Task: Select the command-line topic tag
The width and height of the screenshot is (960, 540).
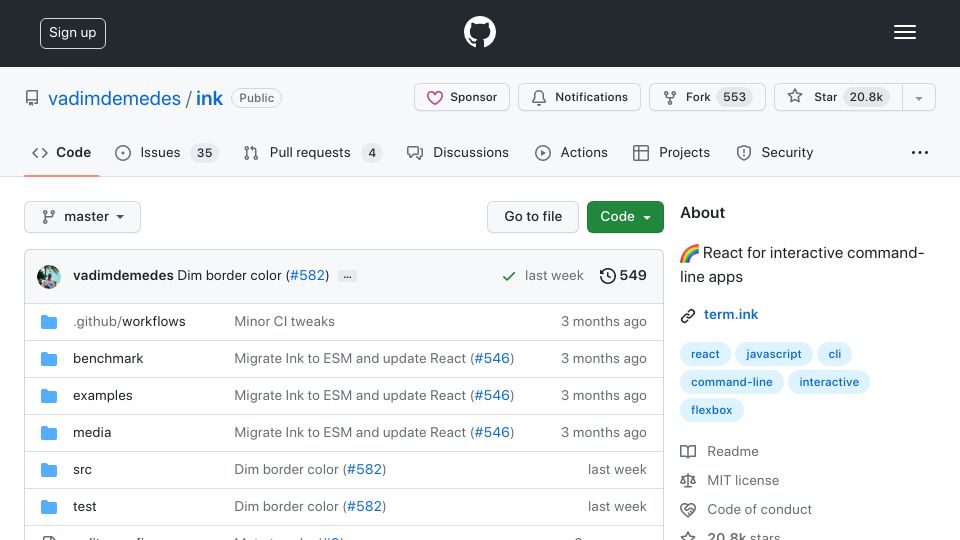Action: 732,382
